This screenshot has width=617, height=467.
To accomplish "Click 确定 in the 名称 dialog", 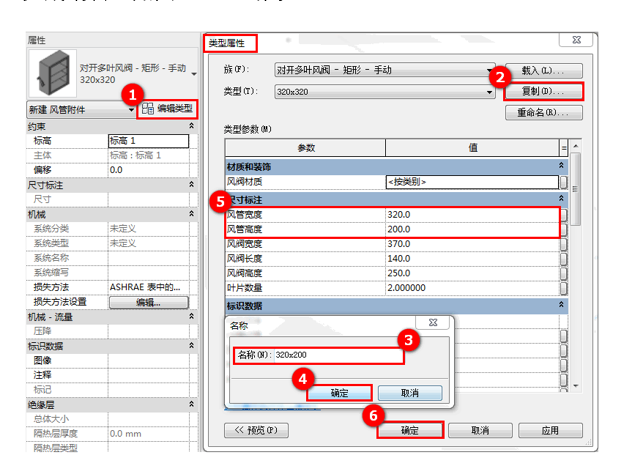I will coord(339,393).
